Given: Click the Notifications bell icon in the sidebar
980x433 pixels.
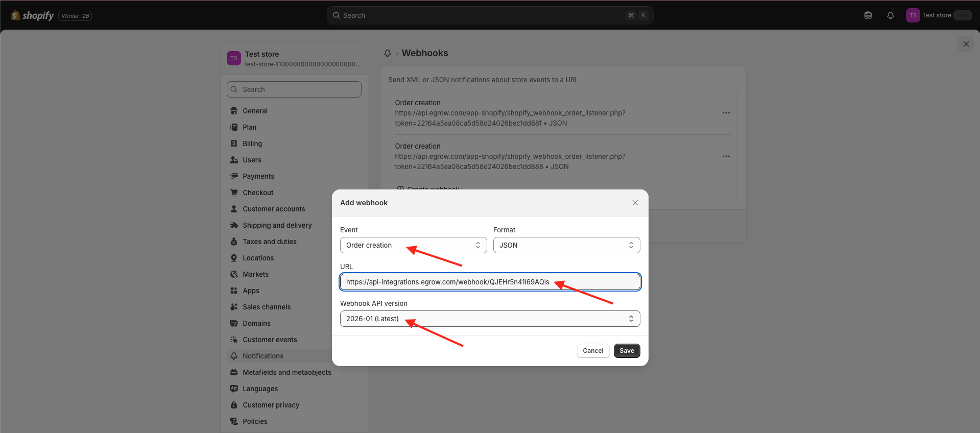Looking at the screenshot, I should coord(234,356).
